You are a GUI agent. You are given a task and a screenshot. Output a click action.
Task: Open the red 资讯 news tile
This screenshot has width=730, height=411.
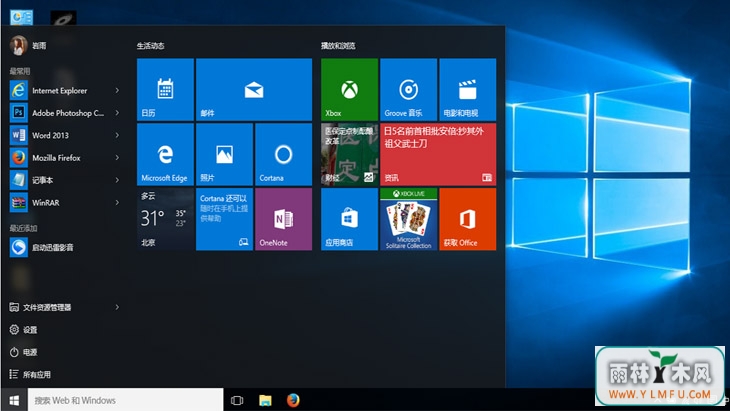pos(438,154)
